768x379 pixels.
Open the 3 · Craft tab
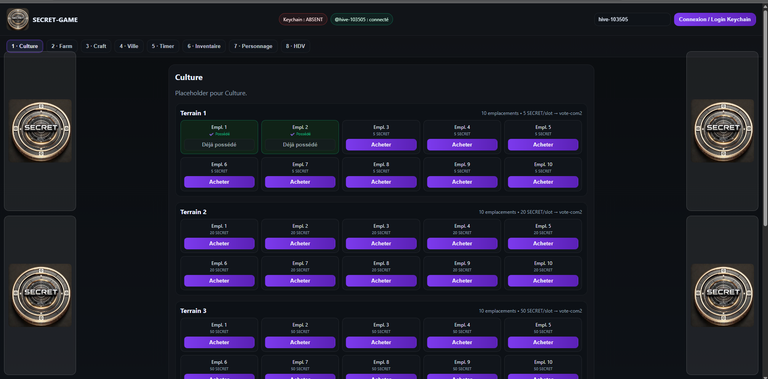click(96, 46)
